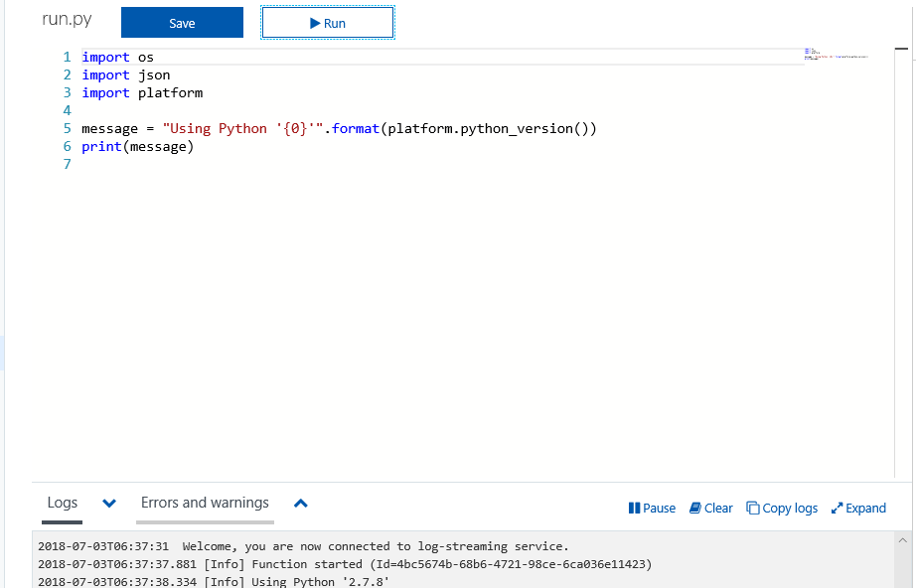The height and width of the screenshot is (588, 916).
Task: Switch to the Errors and warnings tab
Action: [205, 503]
